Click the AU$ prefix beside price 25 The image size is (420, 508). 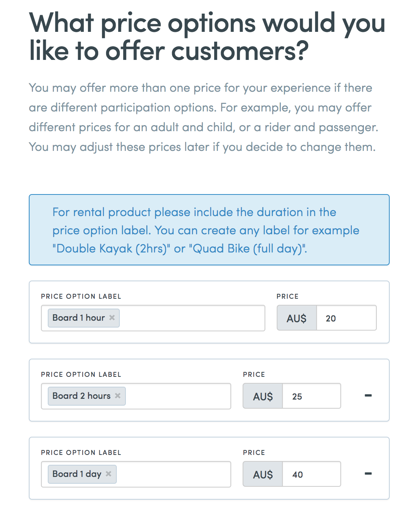click(x=263, y=396)
